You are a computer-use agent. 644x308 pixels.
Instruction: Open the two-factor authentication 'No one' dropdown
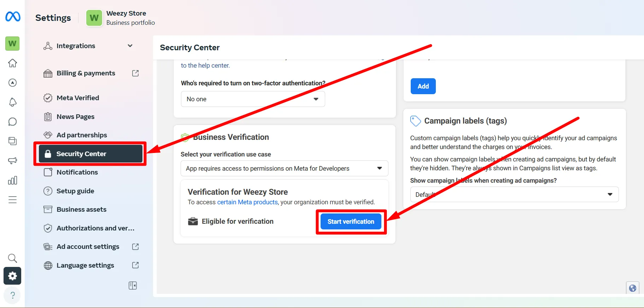click(253, 99)
